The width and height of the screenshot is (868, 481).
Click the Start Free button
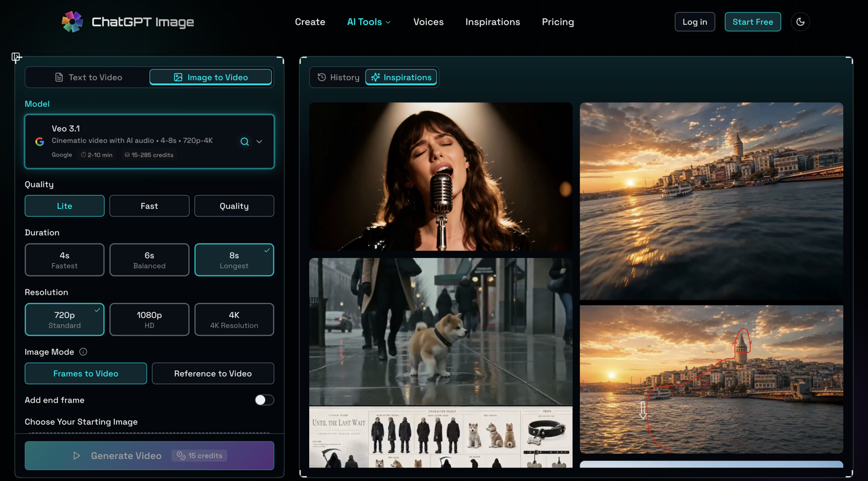pos(753,22)
